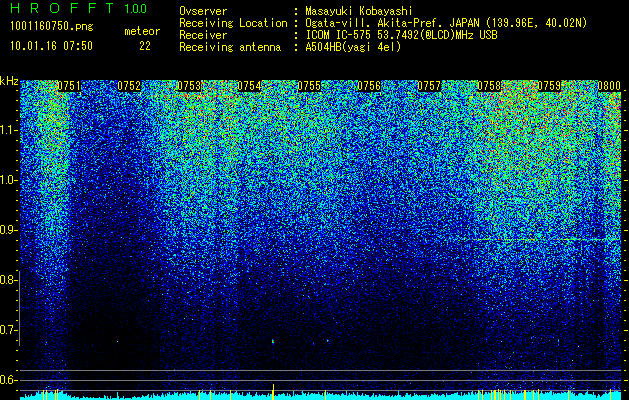Click the 1.1 kHz axis label
The width and height of the screenshot is (629, 400).
(x=8, y=131)
